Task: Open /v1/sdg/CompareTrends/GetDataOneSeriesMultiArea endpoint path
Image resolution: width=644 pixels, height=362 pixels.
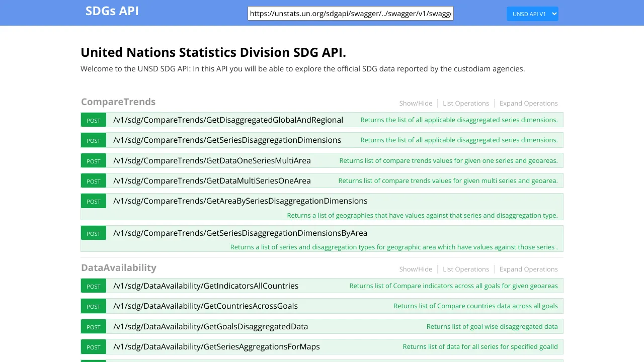Action: pyautogui.click(x=212, y=160)
